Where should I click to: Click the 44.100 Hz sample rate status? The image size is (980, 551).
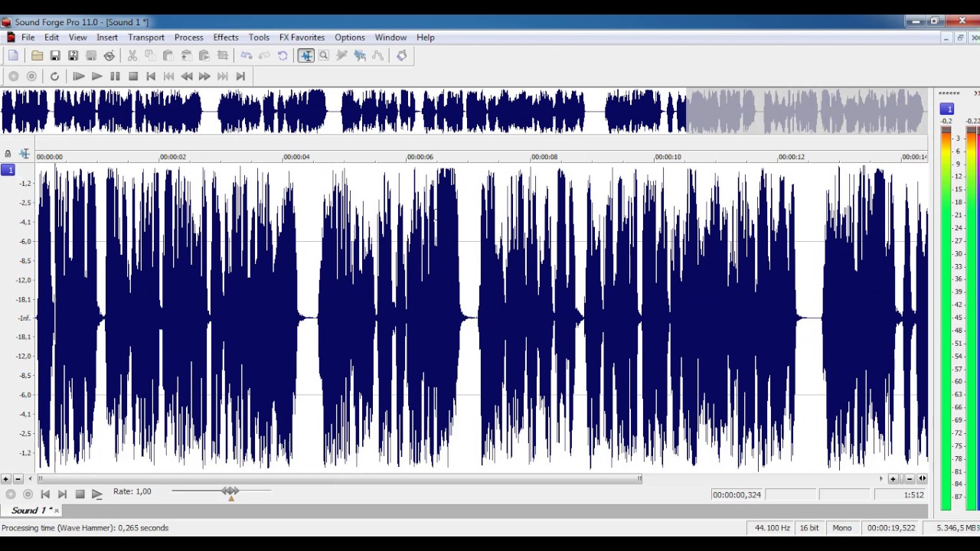pyautogui.click(x=772, y=528)
